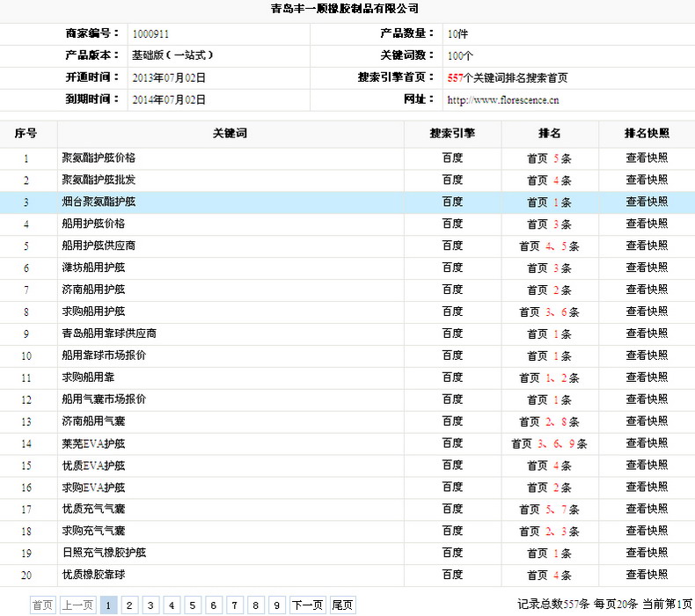Click merchant number 1000911
Screen dimensions: 695x616
[x=150, y=34]
